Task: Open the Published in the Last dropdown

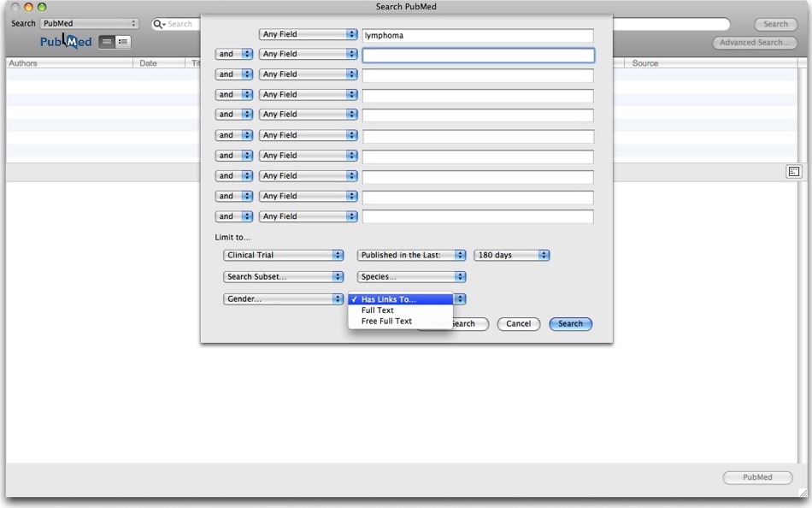Action: coord(411,255)
